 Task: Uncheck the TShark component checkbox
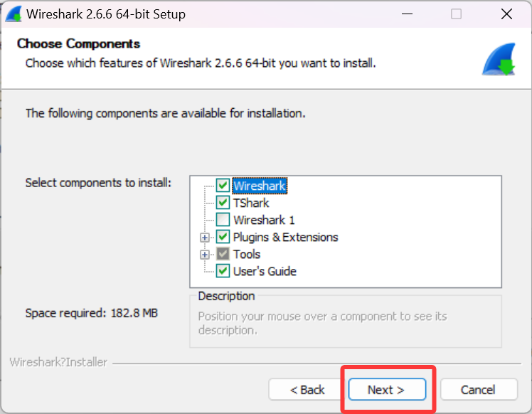coord(223,203)
